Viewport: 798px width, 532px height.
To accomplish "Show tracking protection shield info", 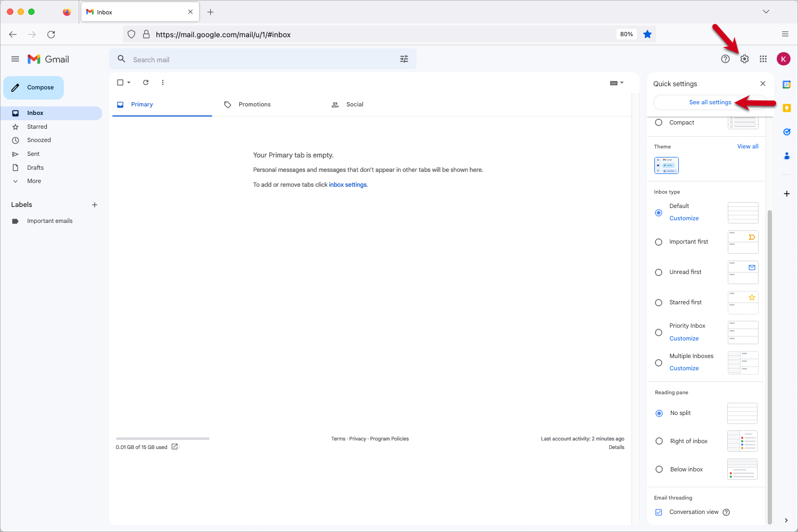I will pyautogui.click(x=131, y=35).
